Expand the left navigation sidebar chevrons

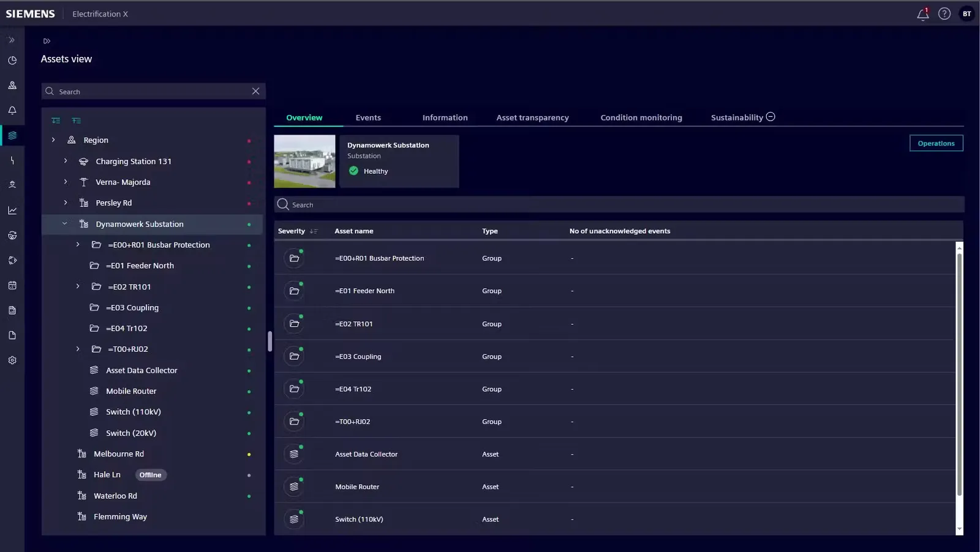(x=12, y=40)
